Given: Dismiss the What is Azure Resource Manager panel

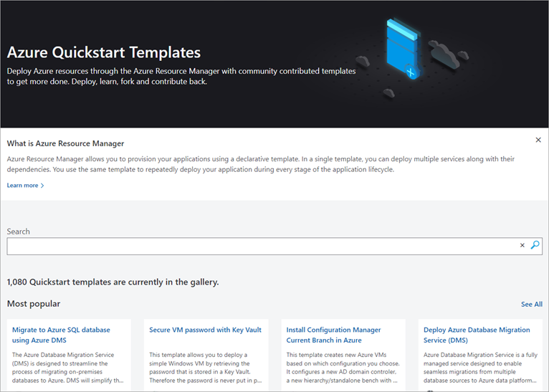Looking at the screenshot, I should [538, 140].
